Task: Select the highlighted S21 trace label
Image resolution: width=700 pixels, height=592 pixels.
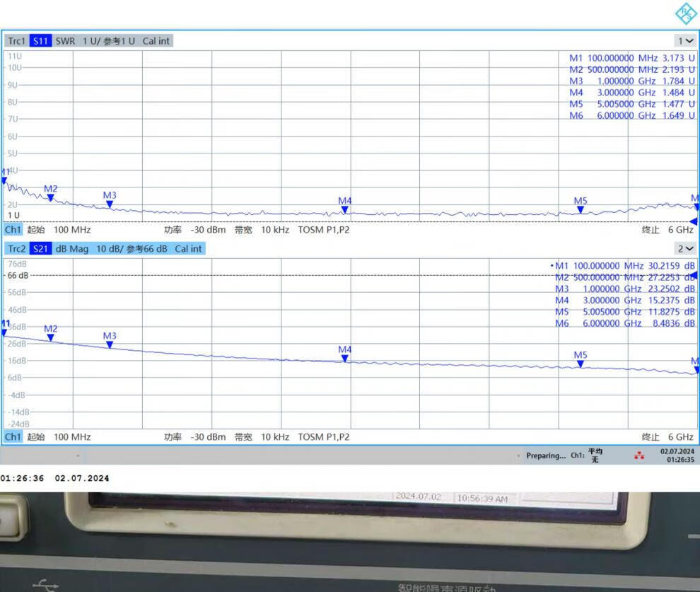Action: (x=41, y=248)
